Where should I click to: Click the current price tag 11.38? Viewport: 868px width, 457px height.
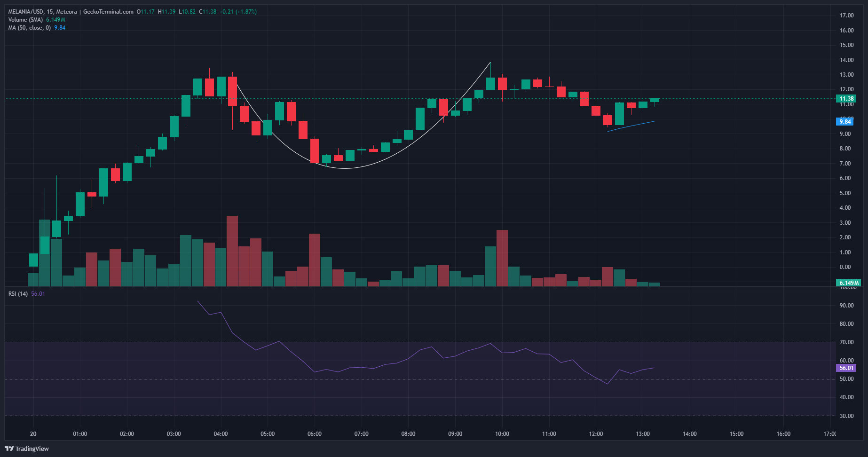click(x=846, y=99)
